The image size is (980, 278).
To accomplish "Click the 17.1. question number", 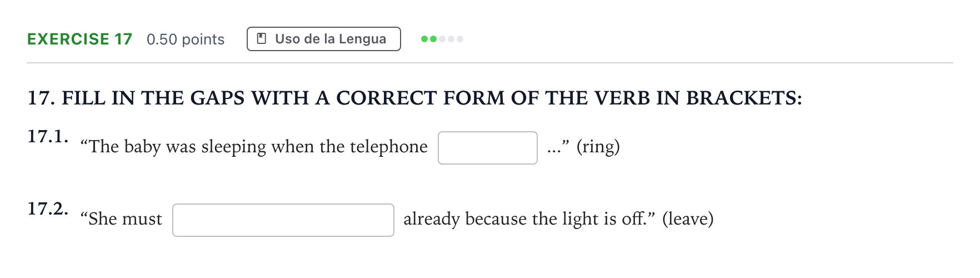I will click(48, 136).
